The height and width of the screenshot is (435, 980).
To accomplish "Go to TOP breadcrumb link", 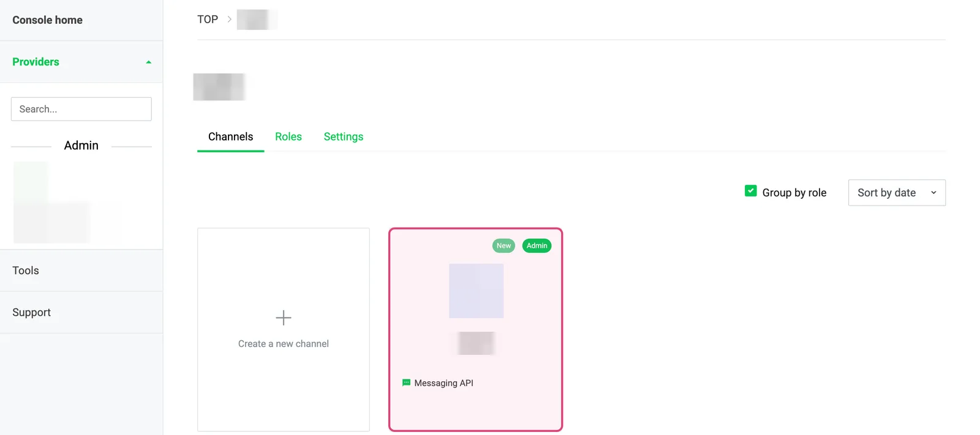I will [x=208, y=20].
